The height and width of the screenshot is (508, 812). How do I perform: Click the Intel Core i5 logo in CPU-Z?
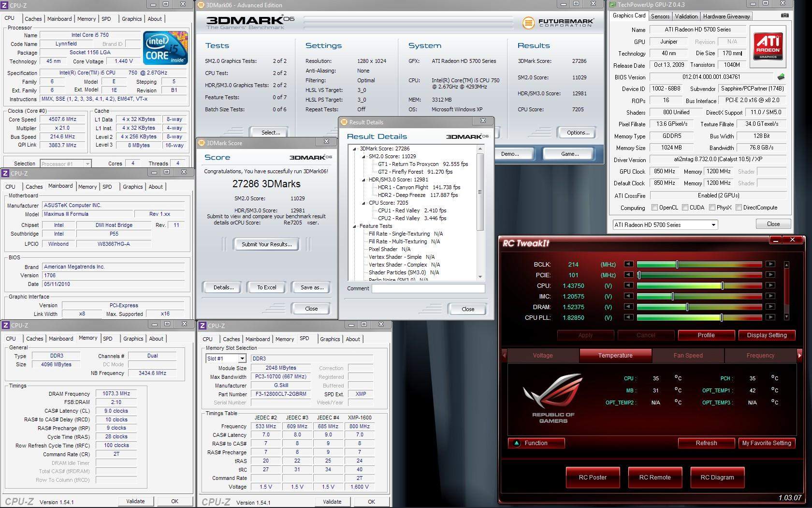tap(165, 47)
